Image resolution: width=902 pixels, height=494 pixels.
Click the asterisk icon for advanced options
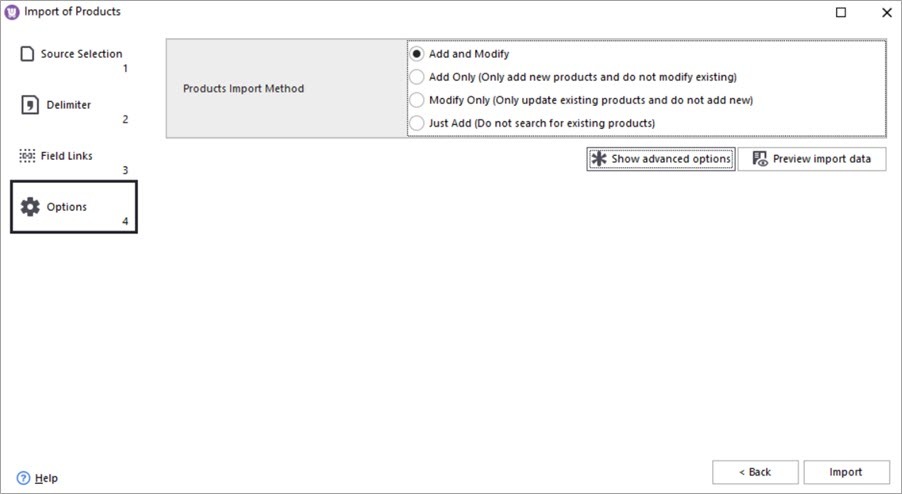[599, 159]
